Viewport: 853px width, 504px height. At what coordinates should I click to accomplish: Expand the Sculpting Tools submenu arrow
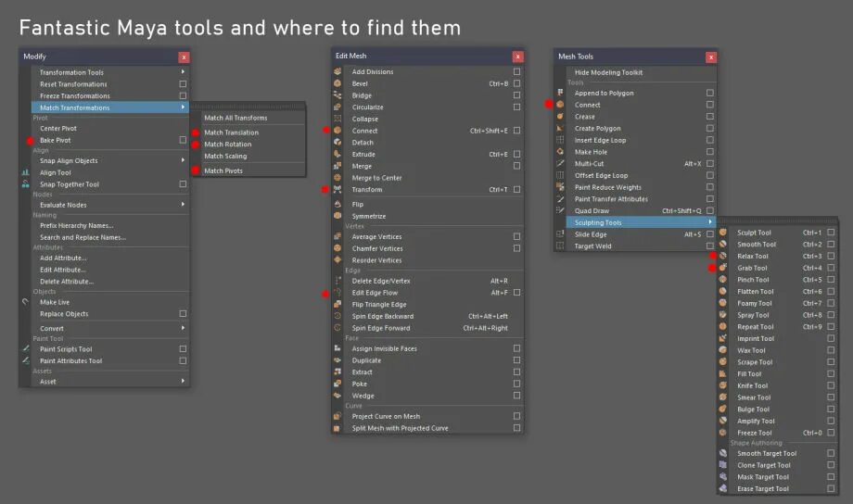pyautogui.click(x=710, y=221)
